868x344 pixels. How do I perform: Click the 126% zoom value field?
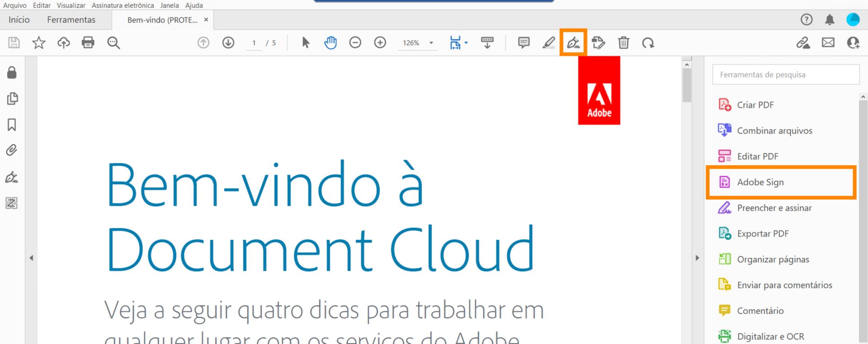pos(411,43)
